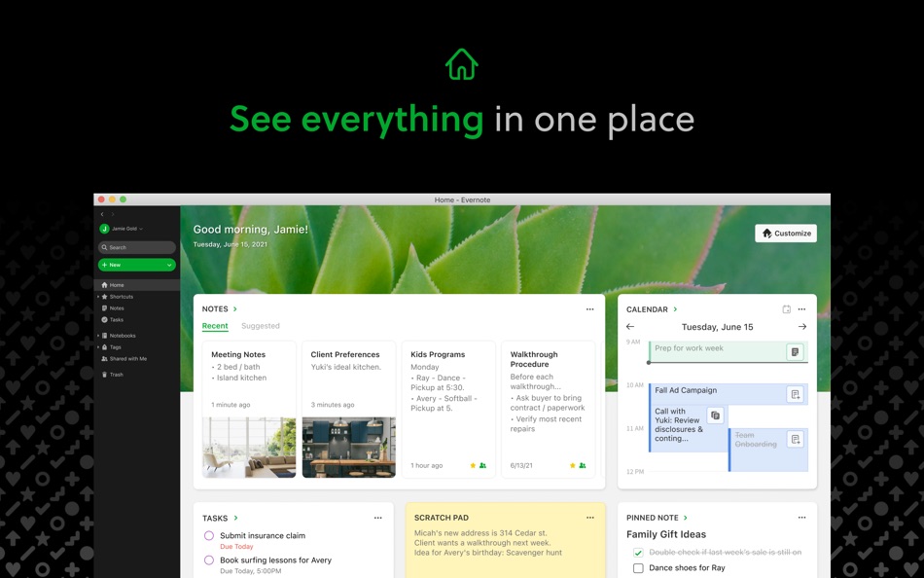Check the Dance shoes for Ray box
The width and height of the screenshot is (924, 578).
pos(638,568)
